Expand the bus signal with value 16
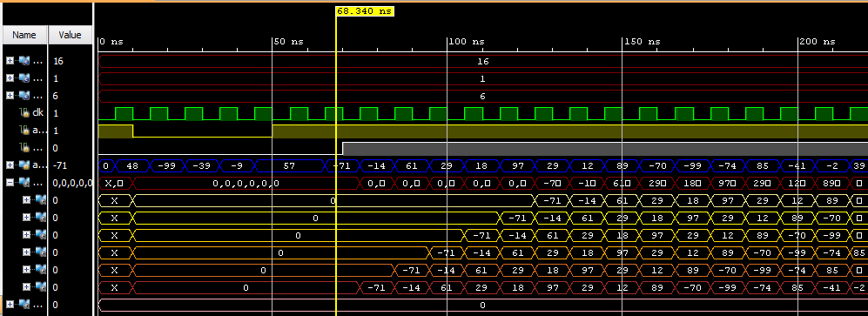The image size is (868, 316). pos(10,61)
